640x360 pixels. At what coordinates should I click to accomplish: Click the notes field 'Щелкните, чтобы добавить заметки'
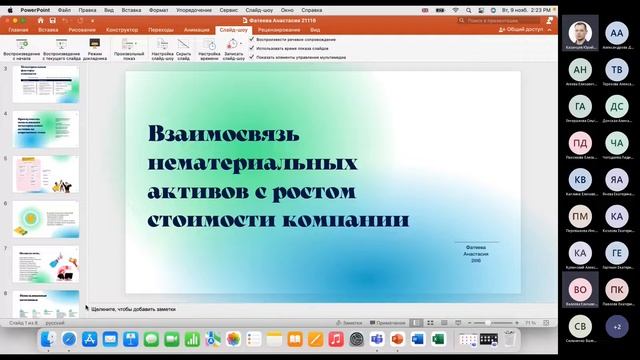(x=133, y=309)
